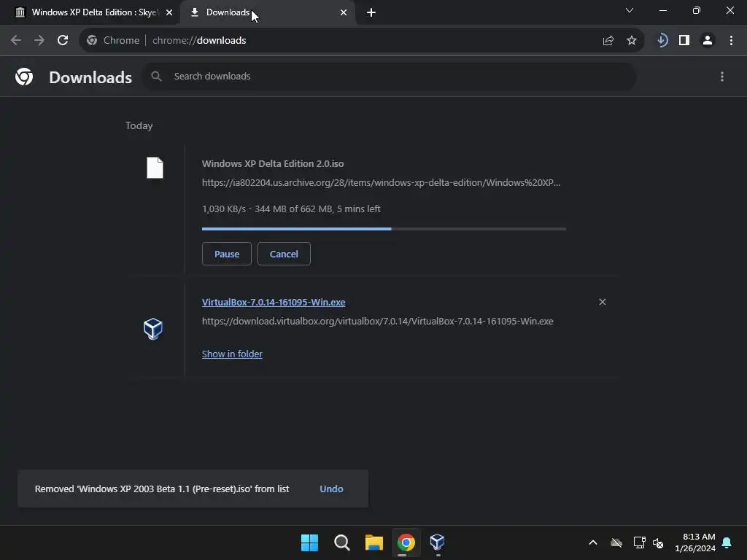
Task: Open the browser downloads bubble icon
Action: (x=662, y=41)
